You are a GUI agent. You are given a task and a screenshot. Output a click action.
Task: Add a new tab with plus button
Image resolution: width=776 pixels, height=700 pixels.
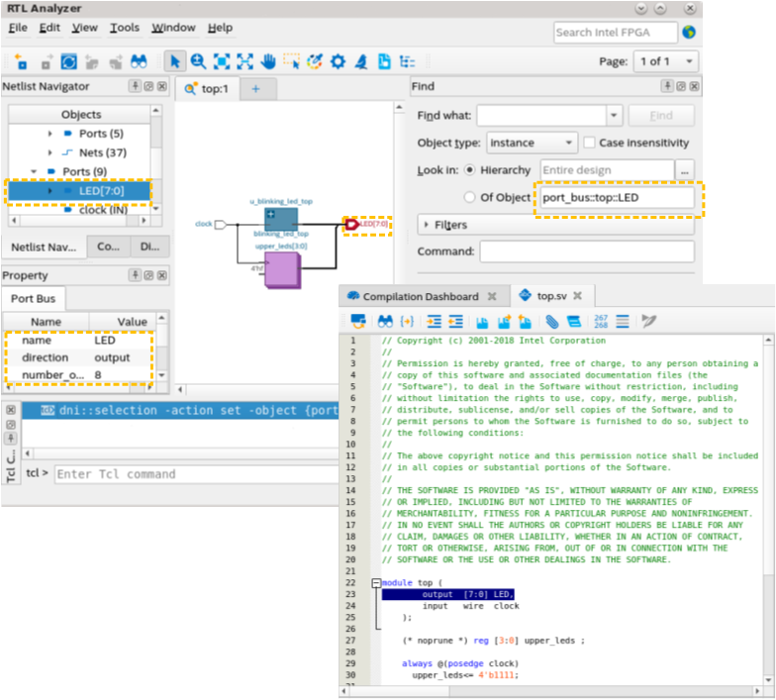(254, 89)
